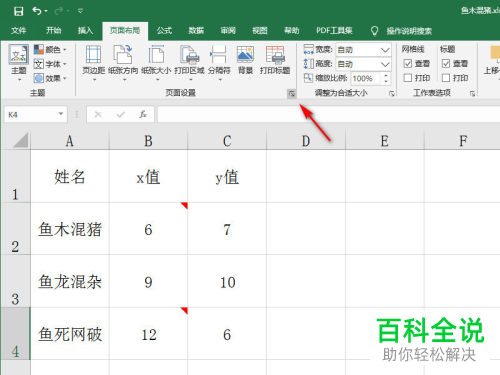Viewport: 500px width, 375px height.
Task: Select the 页面布局 ribbon tab
Action: point(125,31)
